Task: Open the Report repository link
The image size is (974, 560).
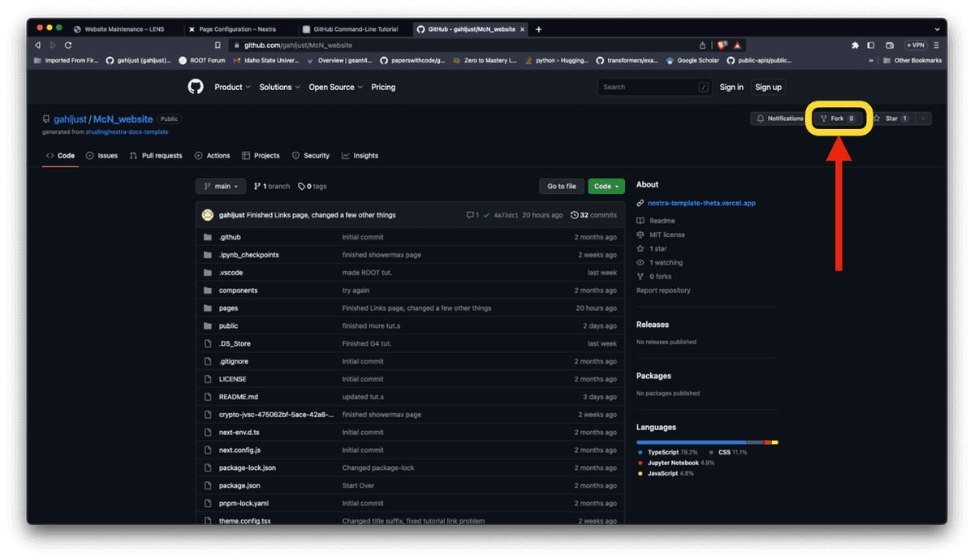Action: 663,291
